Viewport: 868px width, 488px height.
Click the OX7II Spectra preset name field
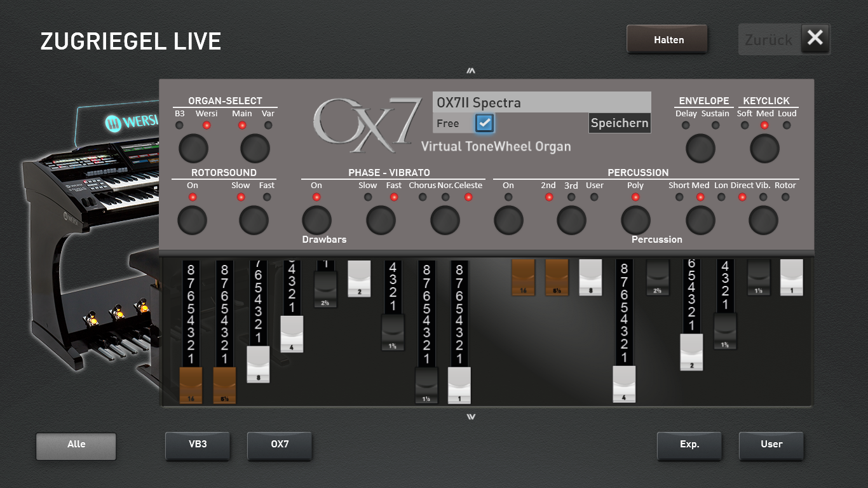coord(541,102)
